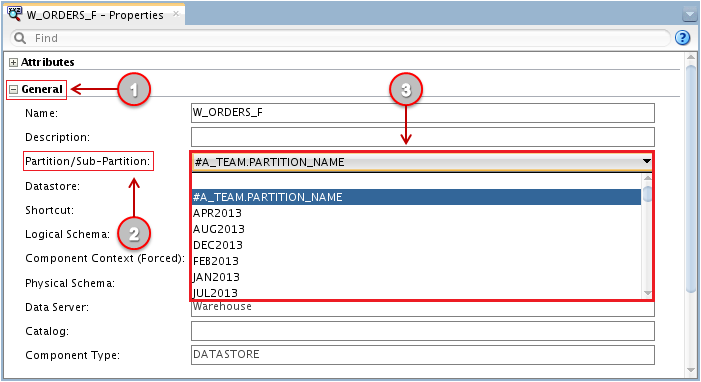Choose partition AUG2013
Image resolution: width=701 pixels, height=382 pixels.
pyautogui.click(x=416, y=229)
